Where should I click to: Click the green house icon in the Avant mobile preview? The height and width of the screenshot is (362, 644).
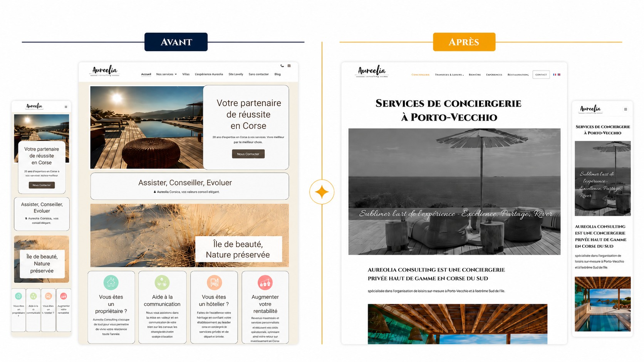pos(18,296)
